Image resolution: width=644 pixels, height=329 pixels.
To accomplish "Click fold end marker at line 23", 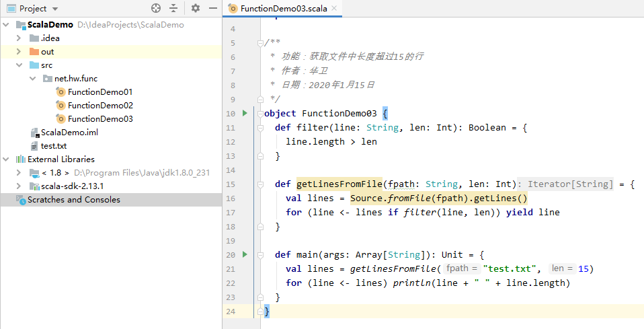I will coord(260,297).
